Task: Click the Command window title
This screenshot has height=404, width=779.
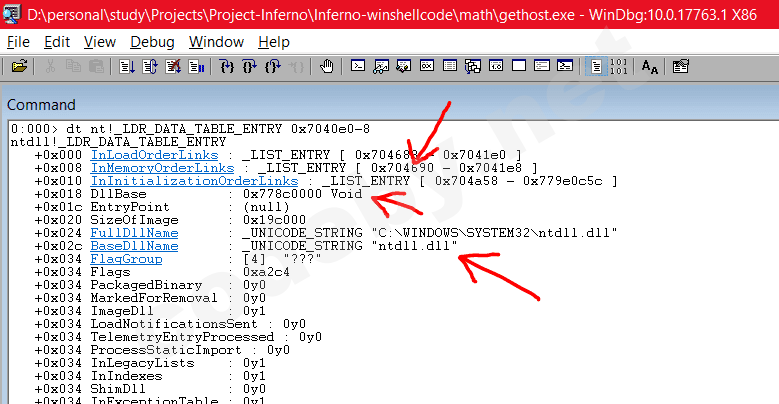Action: 41,105
